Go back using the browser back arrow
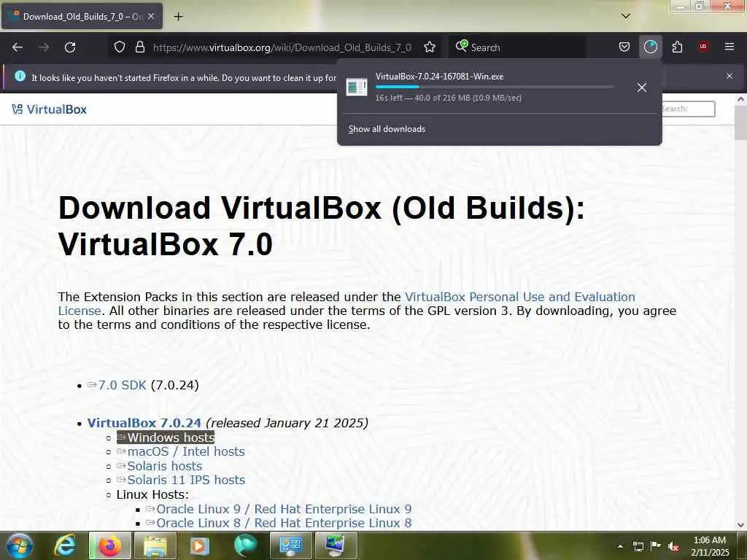 (x=18, y=47)
